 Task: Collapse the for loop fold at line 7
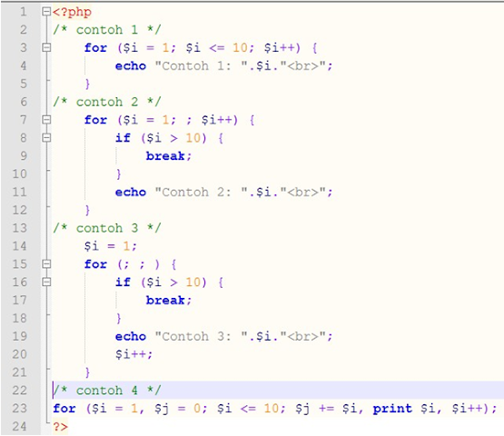coord(46,120)
